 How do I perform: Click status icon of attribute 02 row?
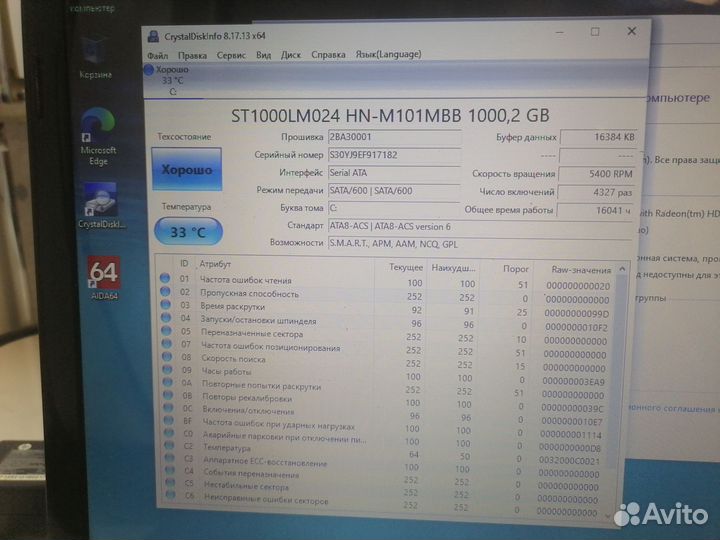click(165, 291)
